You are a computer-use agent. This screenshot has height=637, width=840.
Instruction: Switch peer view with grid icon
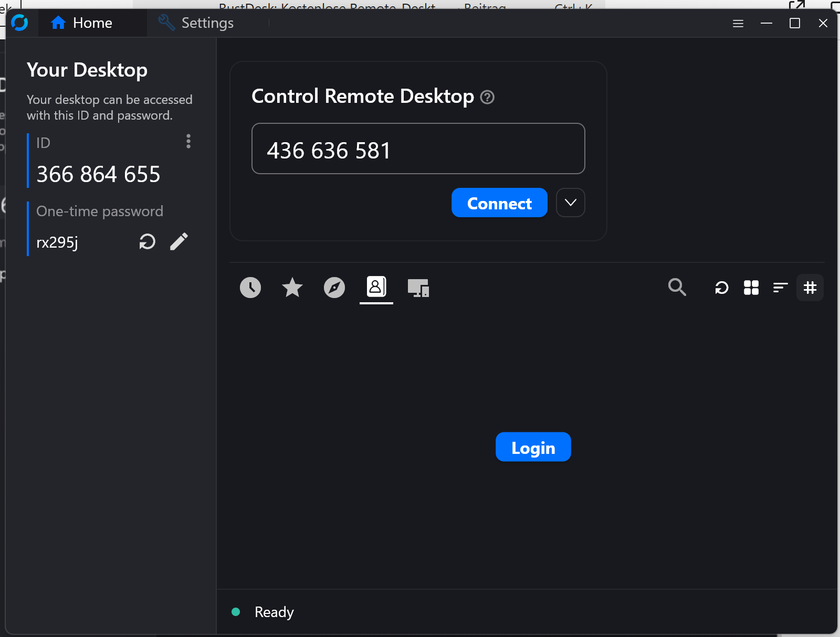click(x=751, y=288)
